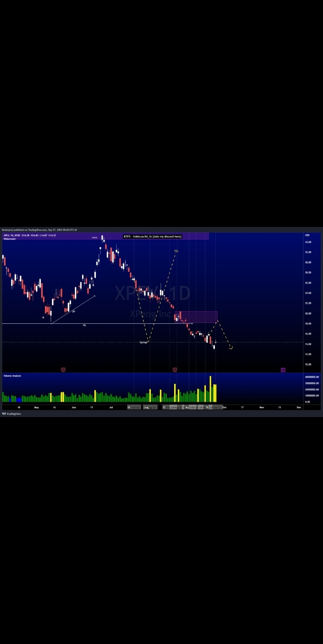Click the 34.00 price axis label
The width and height of the screenshot is (323, 644).
[x=308, y=242]
